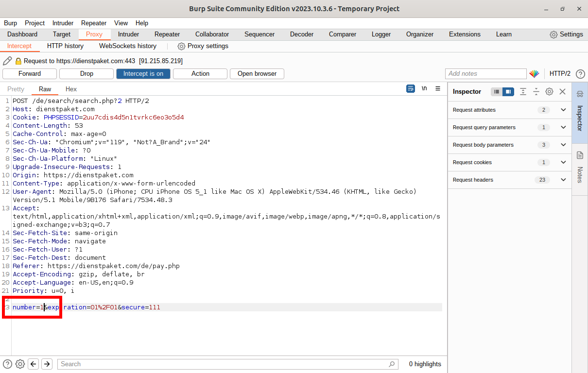Click the rainbow highlight color picker
Image resolution: width=588 pixels, height=373 pixels.
[534, 74]
